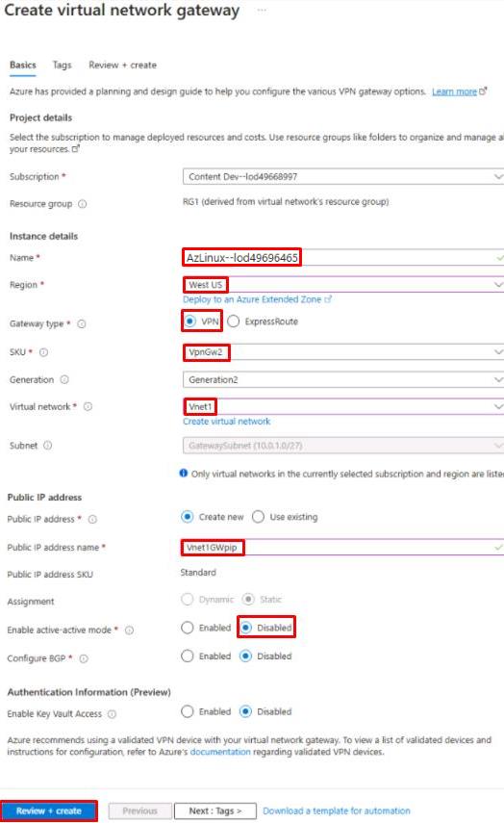Choose Use existing public IP address

pos(258,517)
